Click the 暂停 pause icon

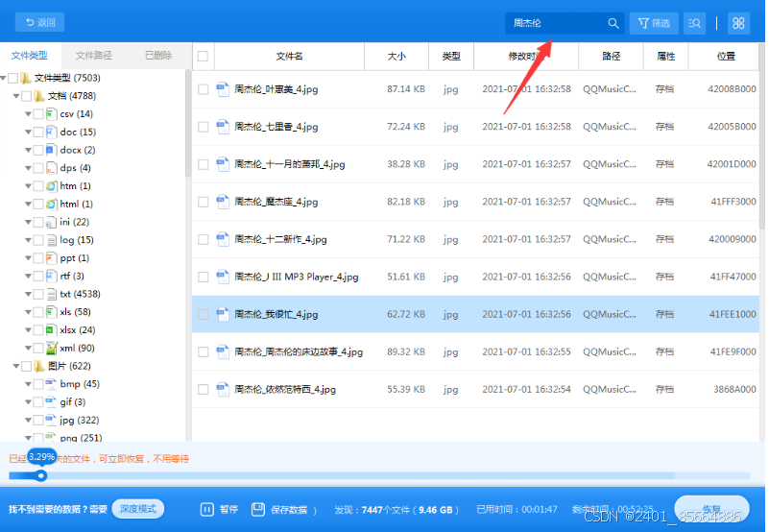click(x=207, y=509)
